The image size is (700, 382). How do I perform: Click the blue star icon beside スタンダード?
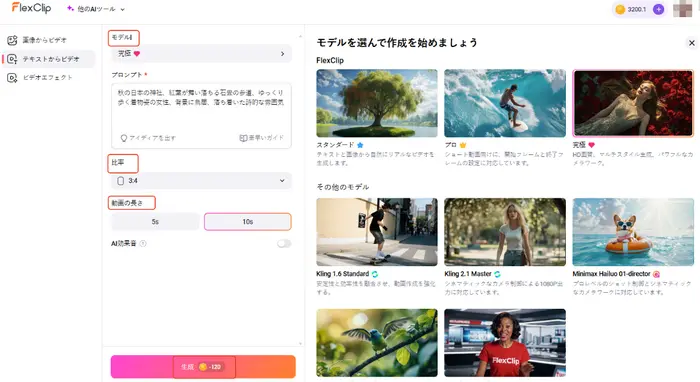(360, 145)
